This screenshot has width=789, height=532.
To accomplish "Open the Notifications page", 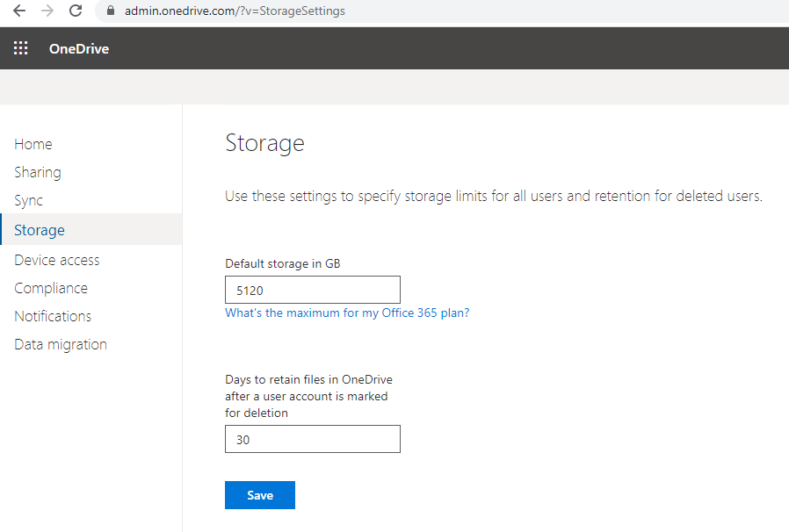I will tap(53, 316).
